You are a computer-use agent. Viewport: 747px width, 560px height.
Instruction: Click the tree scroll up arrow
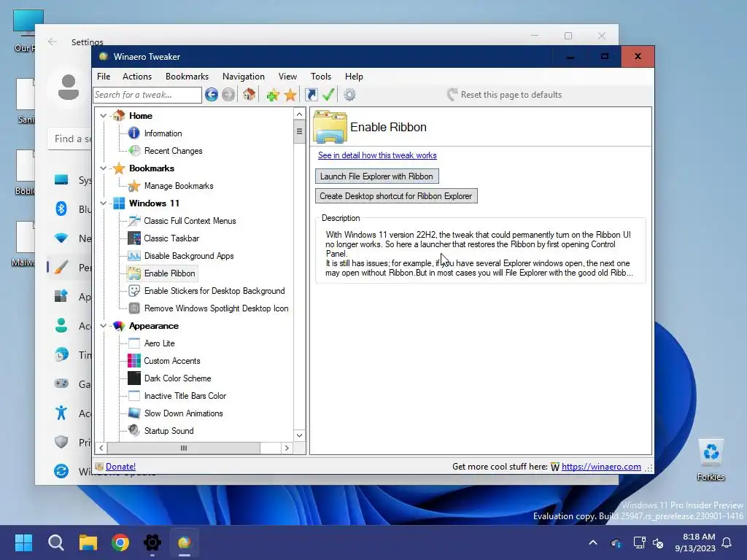(x=299, y=114)
